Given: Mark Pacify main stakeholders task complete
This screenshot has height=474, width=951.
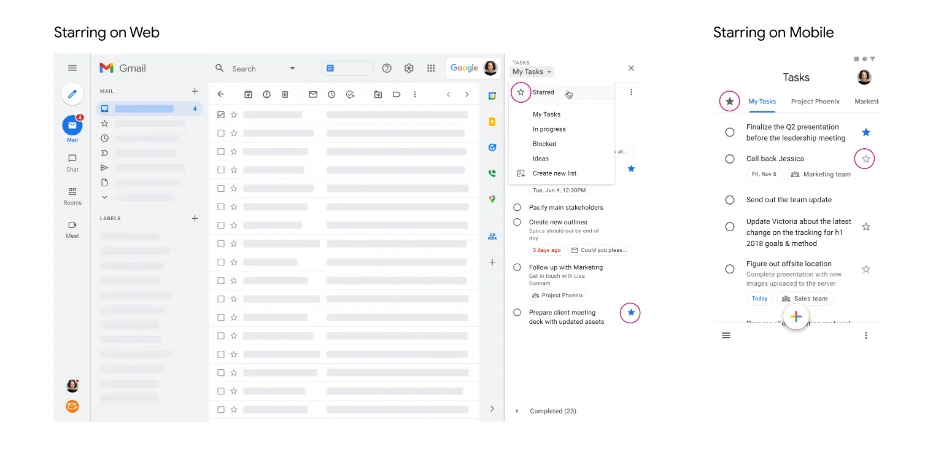Looking at the screenshot, I should pyautogui.click(x=517, y=207).
